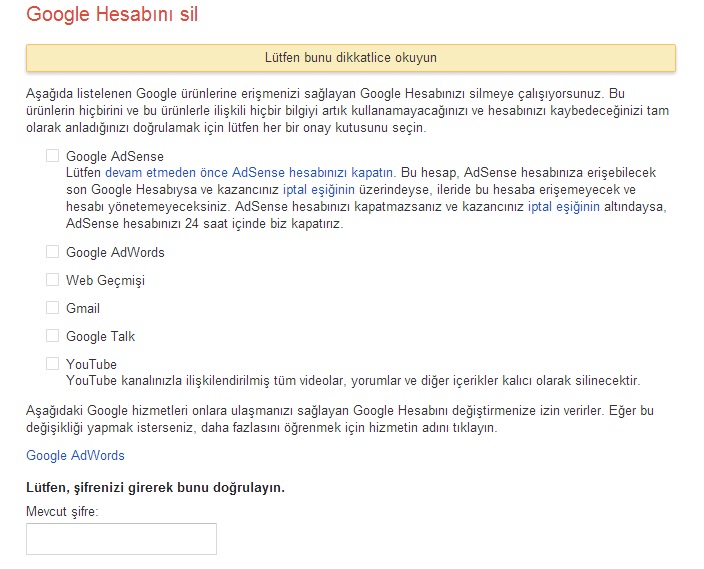This screenshot has width=704, height=569.
Task: Click the 'YouTube' checkbox label text
Action: 91,364
